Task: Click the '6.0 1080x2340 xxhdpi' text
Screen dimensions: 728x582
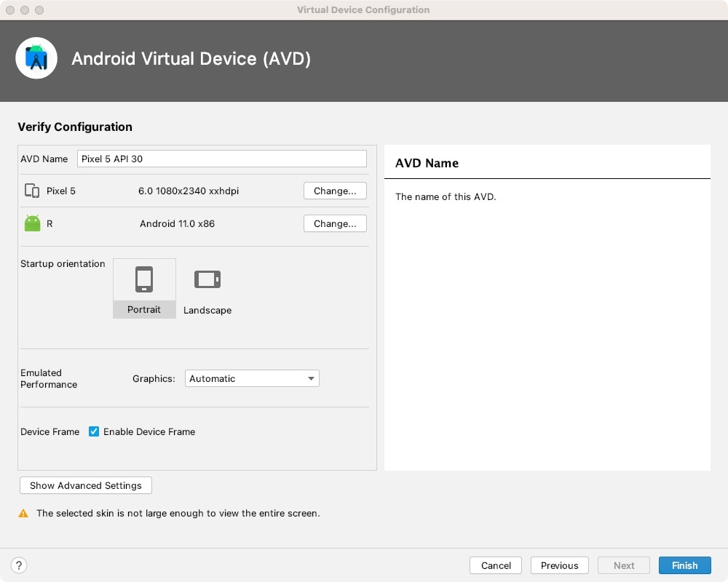Action: tap(189, 191)
